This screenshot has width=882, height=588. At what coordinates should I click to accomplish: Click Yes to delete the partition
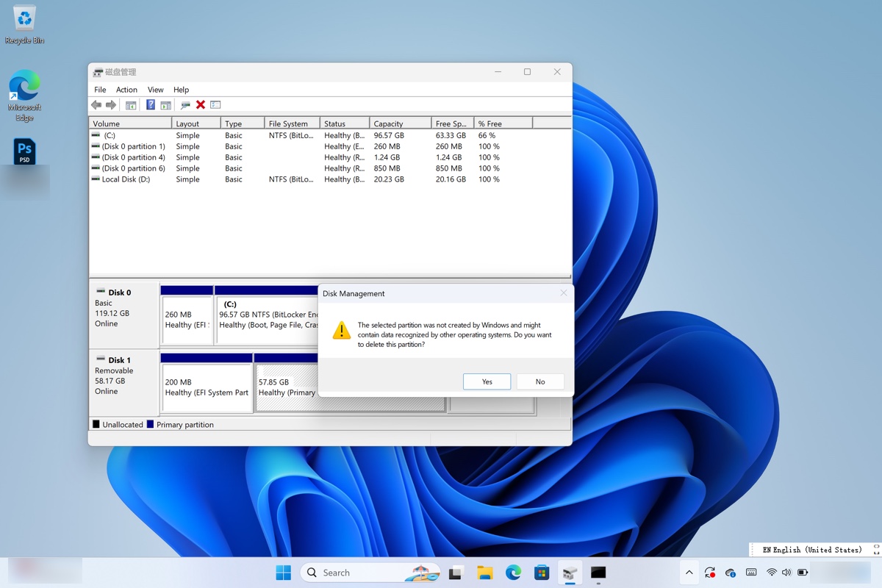click(487, 381)
